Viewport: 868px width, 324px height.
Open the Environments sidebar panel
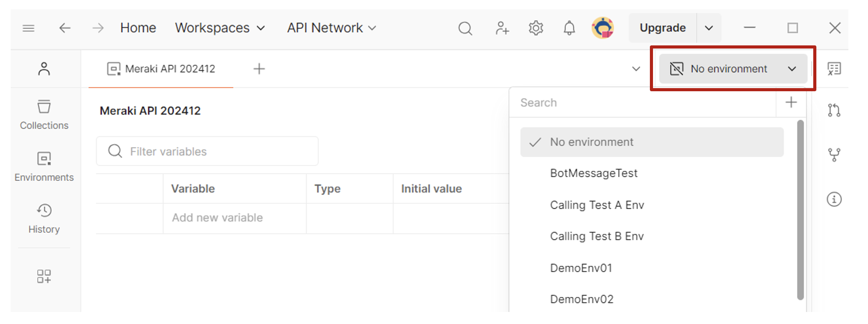44,166
